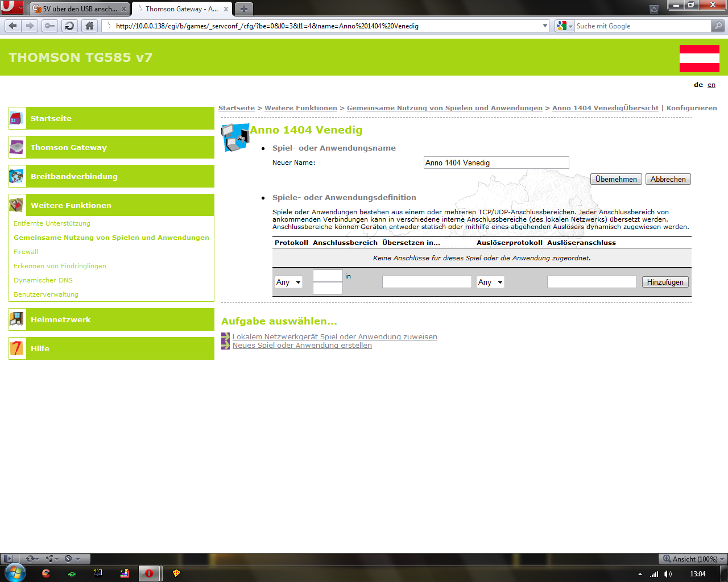
Task: Submit search with the magnifier icon
Action: [718, 26]
